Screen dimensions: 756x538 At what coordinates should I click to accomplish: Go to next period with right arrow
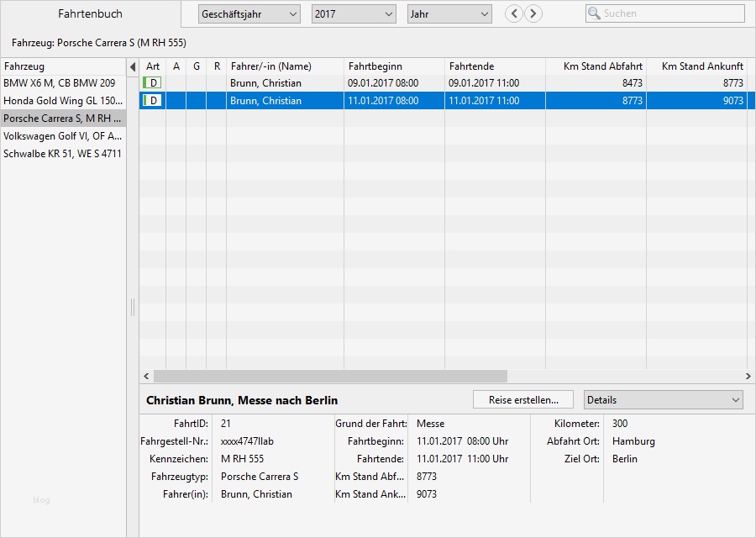pos(533,14)
